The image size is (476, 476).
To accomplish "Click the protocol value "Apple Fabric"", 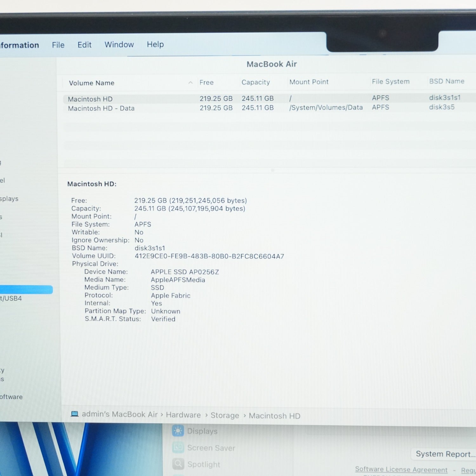I will [171, 295].
